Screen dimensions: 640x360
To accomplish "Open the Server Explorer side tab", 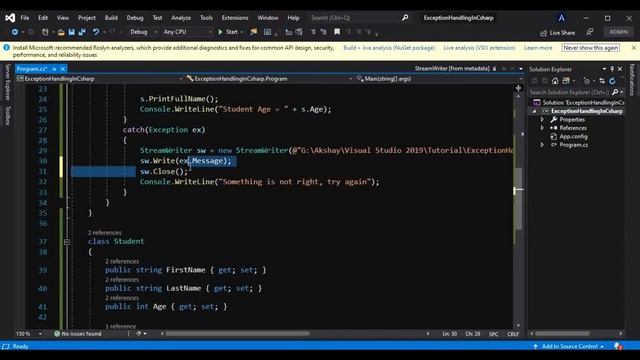I will pyautogui.click(x=7, y=82).
